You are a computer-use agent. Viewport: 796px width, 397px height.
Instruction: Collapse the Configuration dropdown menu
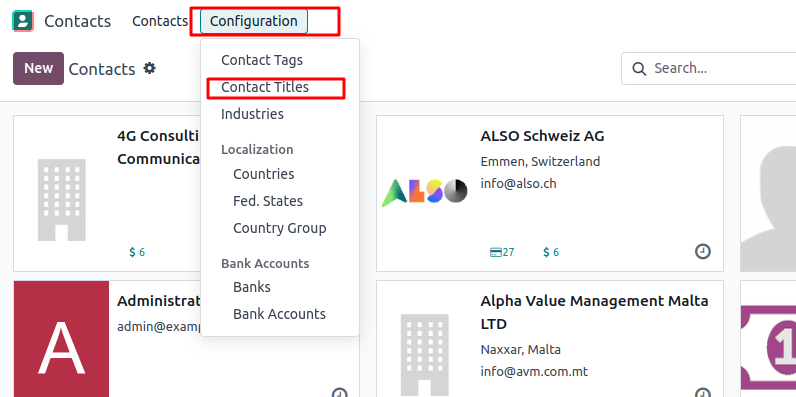click(x=254, y=21)
